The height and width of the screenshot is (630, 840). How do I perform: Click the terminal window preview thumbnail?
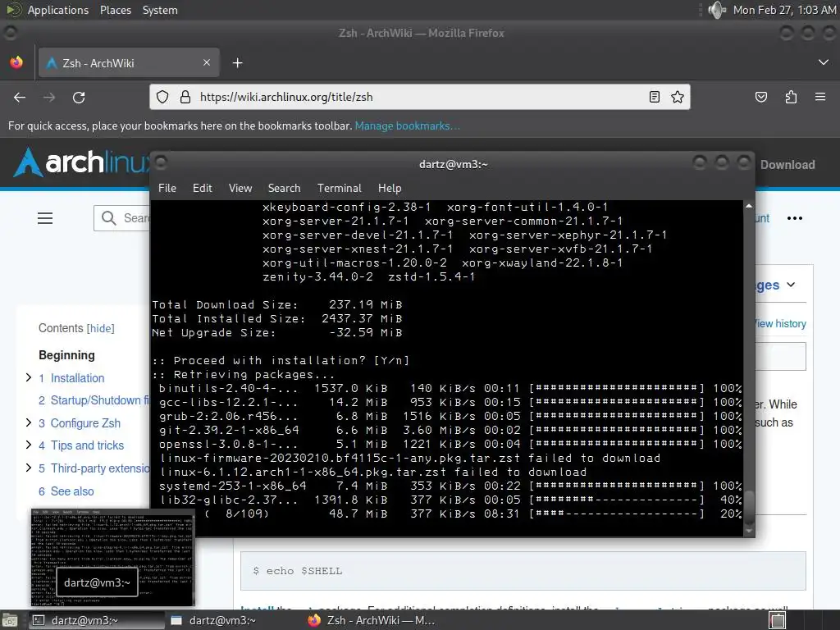point(112,558)
